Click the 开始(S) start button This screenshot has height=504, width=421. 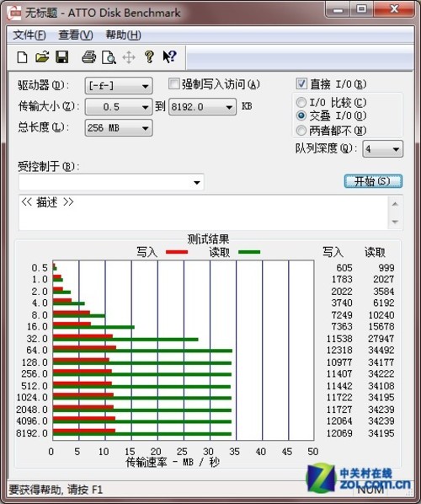click(373, 181)
